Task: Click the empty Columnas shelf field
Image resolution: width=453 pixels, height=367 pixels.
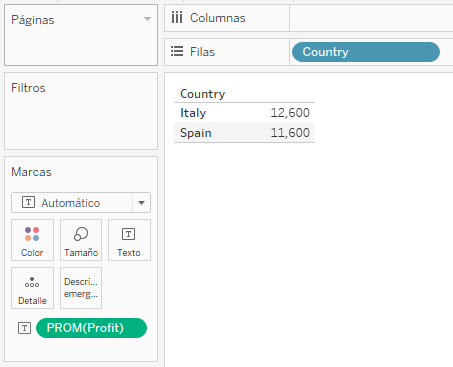Action: coord(371,18)
